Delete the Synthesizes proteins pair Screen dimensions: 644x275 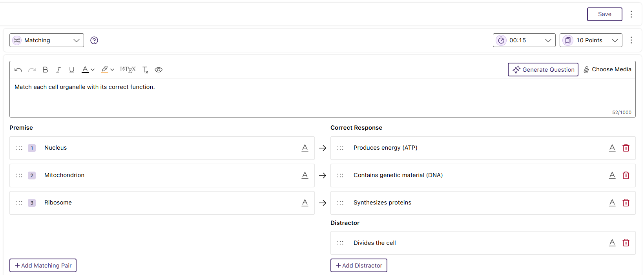(626, 203)
